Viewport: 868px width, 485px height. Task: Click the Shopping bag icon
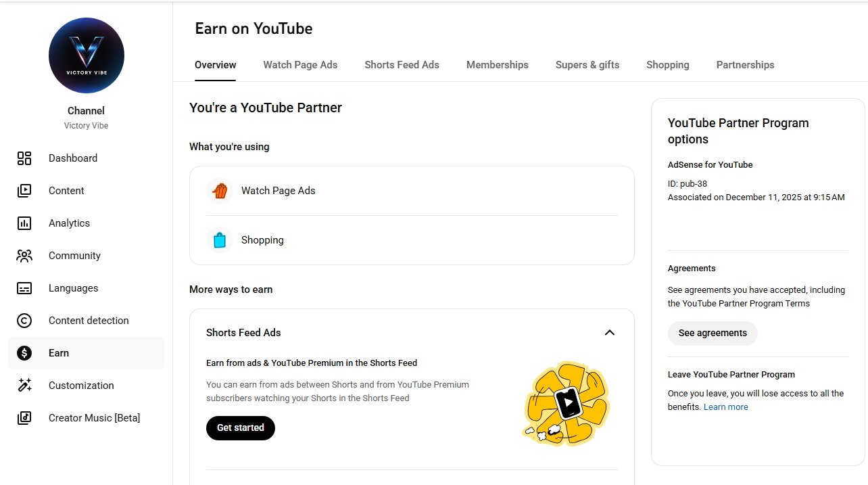(220, 240)
